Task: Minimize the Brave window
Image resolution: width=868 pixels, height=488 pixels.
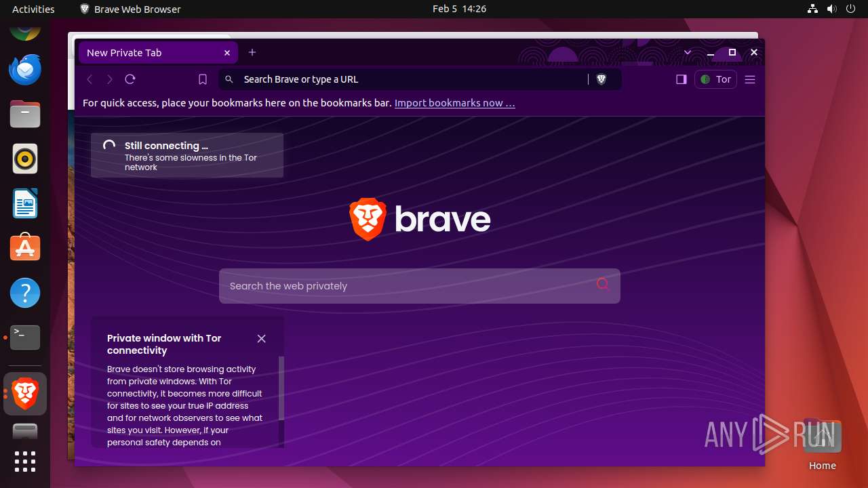Action: pos(711,52)
